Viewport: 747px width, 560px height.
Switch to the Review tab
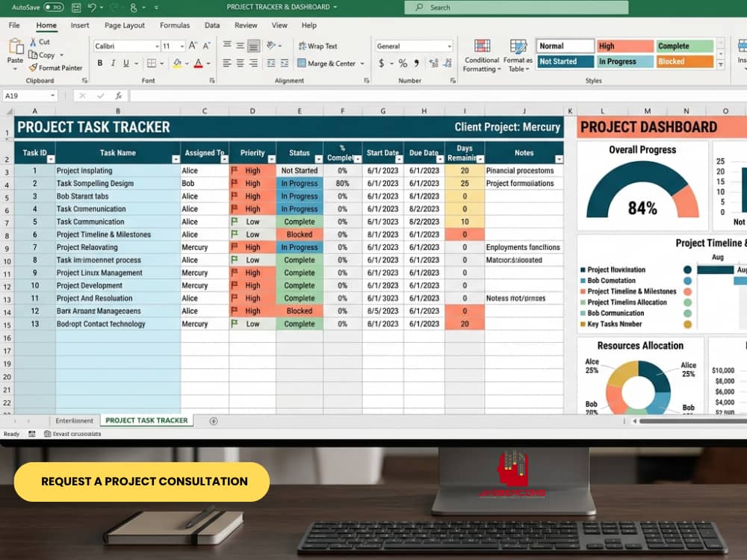coord(246,25)
